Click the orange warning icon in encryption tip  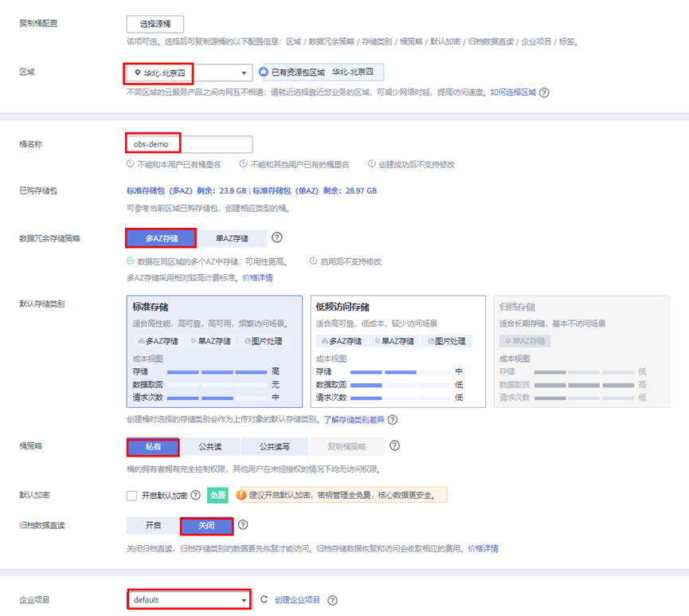241,495
